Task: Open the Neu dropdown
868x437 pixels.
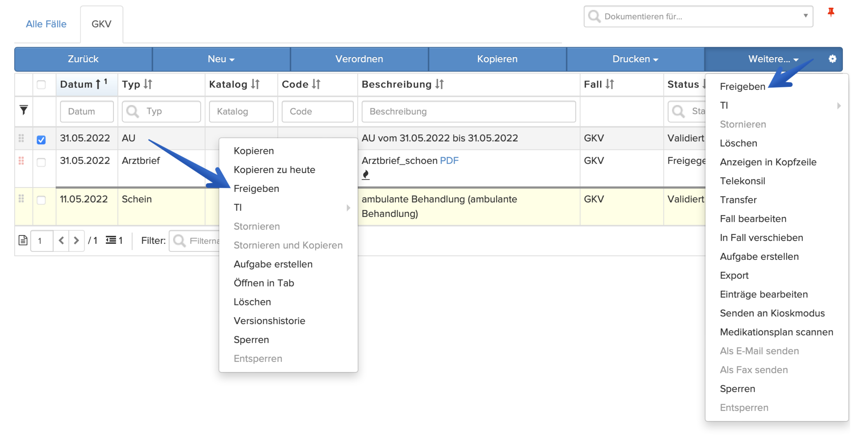Action: click(x=221, y=59)
